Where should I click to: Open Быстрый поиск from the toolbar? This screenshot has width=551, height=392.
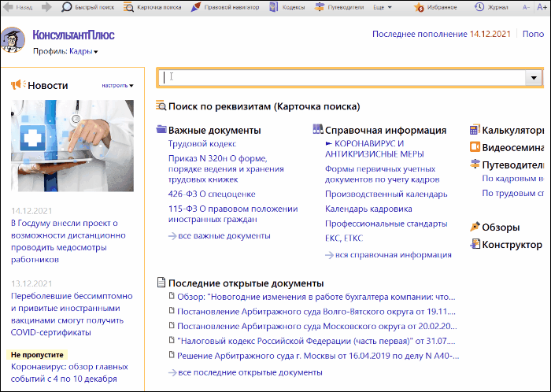tap(88, 7)
